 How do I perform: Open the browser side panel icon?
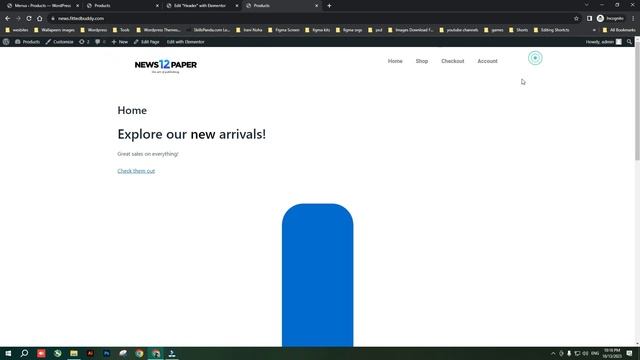pos(589,18)
